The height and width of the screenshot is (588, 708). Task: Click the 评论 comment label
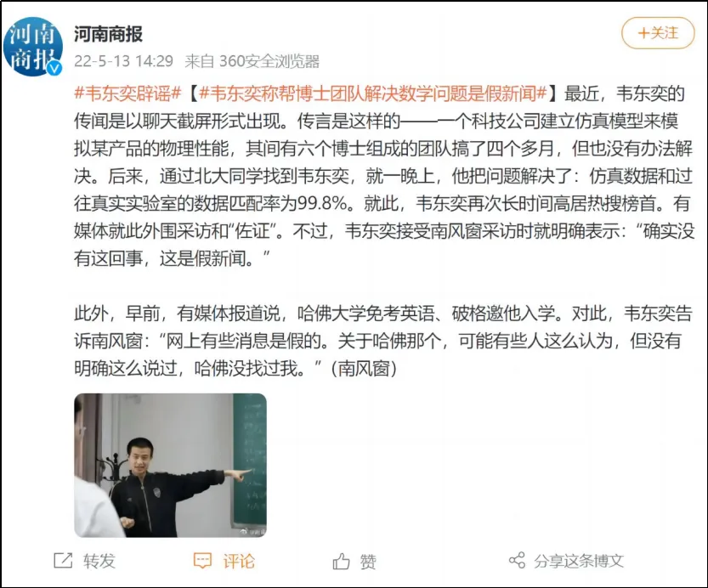pos(239,561)
